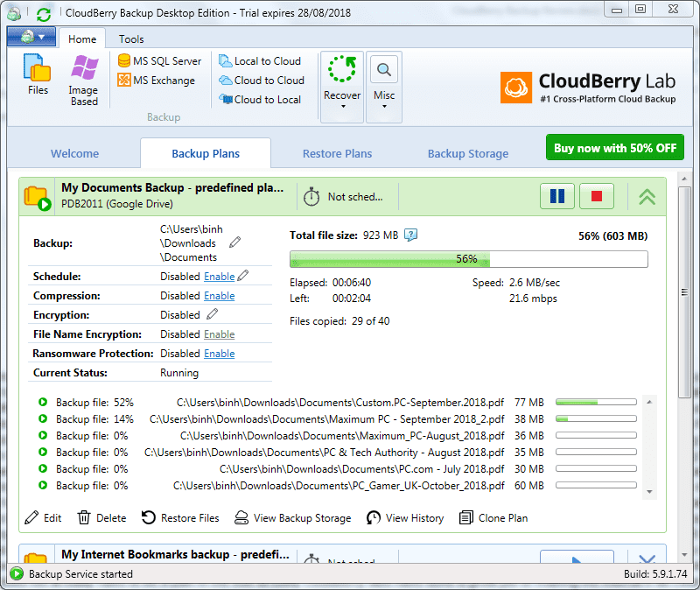
Task: Click the Current Status Running value
Action: point(179,373)
